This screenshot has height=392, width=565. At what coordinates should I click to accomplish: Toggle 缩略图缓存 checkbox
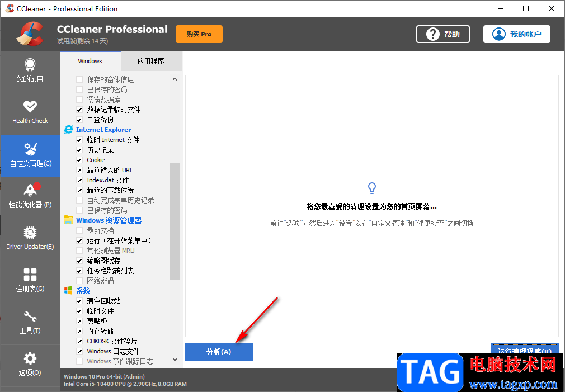pyautogui.click(x=79, y=261)
